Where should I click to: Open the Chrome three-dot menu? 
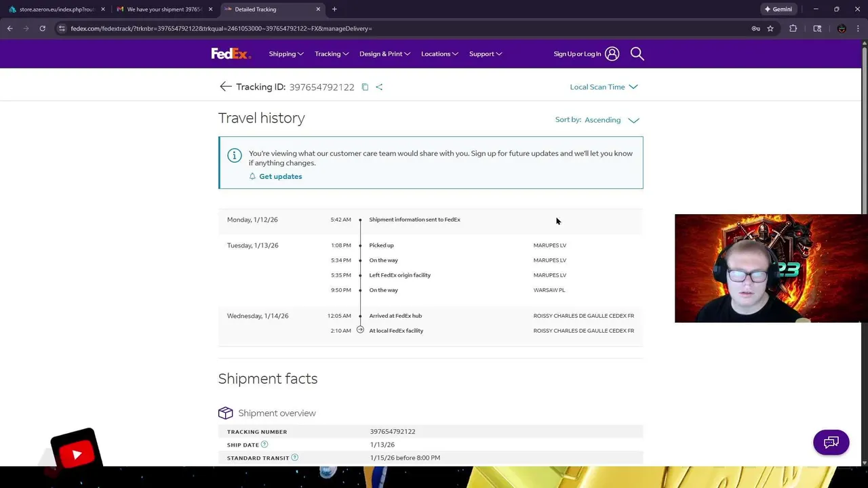pos(859,28)
